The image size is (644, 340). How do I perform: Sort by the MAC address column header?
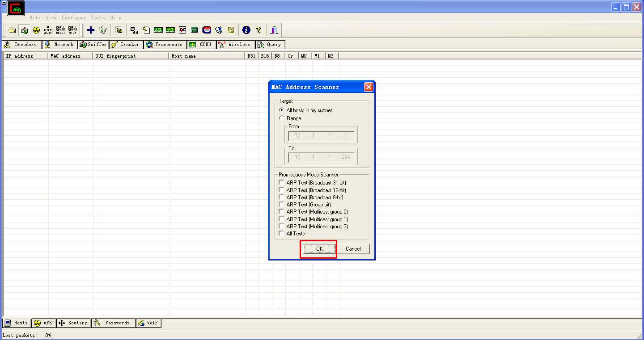pos(71,56)
